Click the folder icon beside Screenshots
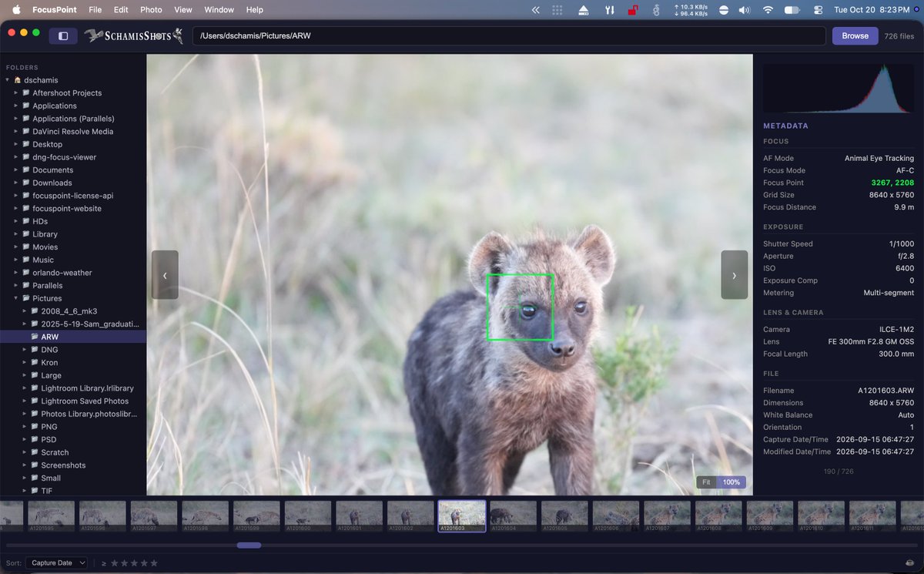This screenshot has height=574, width=924. (34, 465)
